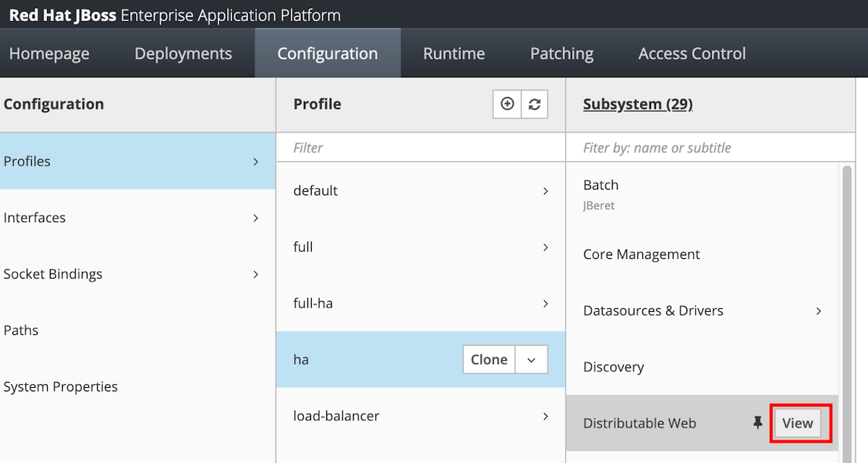Unpin the Distributable Web subsystem
The height and width of the screenshot is (463, 868).
[x=757, y=423]
